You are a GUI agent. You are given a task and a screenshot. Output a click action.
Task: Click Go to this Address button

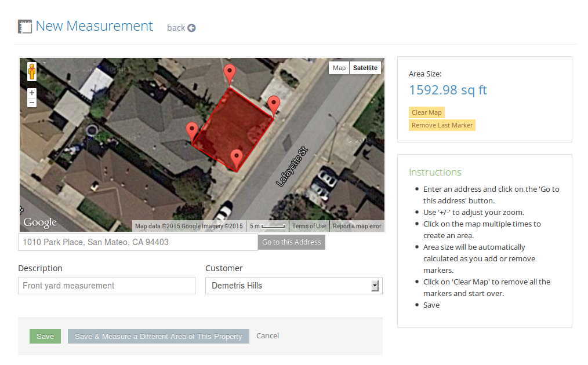(291, 242)
